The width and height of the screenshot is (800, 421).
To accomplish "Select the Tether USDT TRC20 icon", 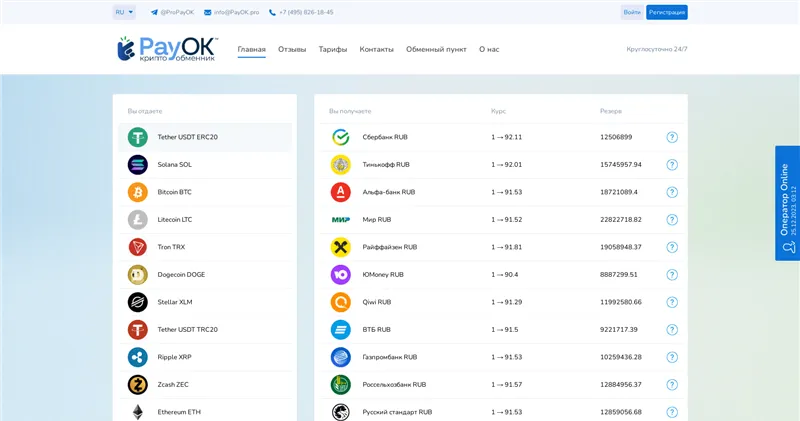I will pyautogui.click(x=138, y=330).
